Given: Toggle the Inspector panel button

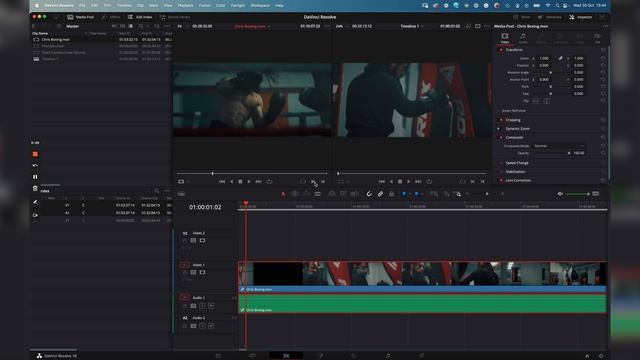Looking at the screenshot, I should (x=581, y=17).
